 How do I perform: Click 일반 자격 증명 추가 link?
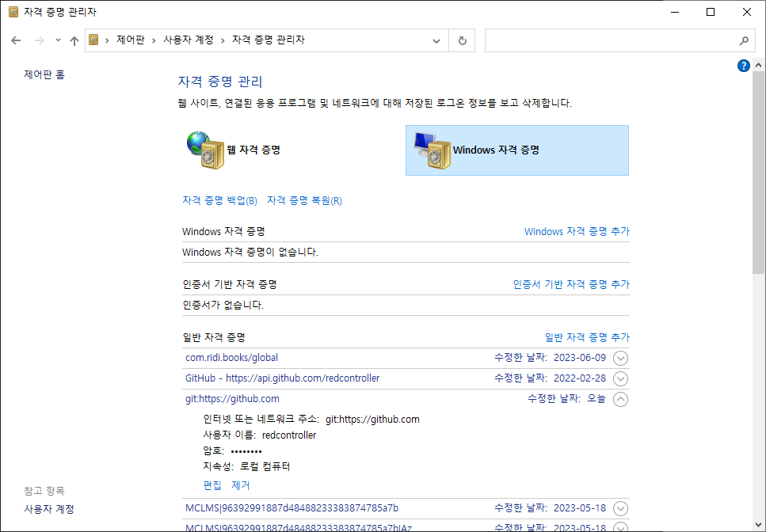click(587, 337)
